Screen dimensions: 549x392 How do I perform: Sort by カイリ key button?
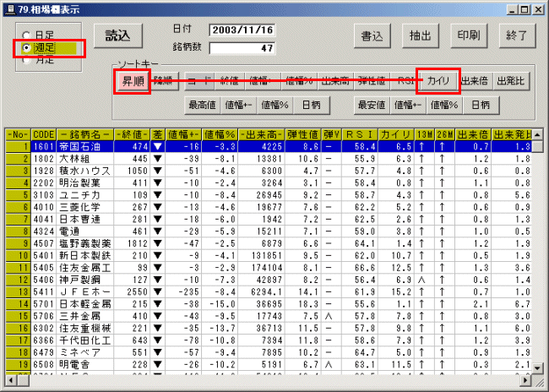[x=438, y=81]
